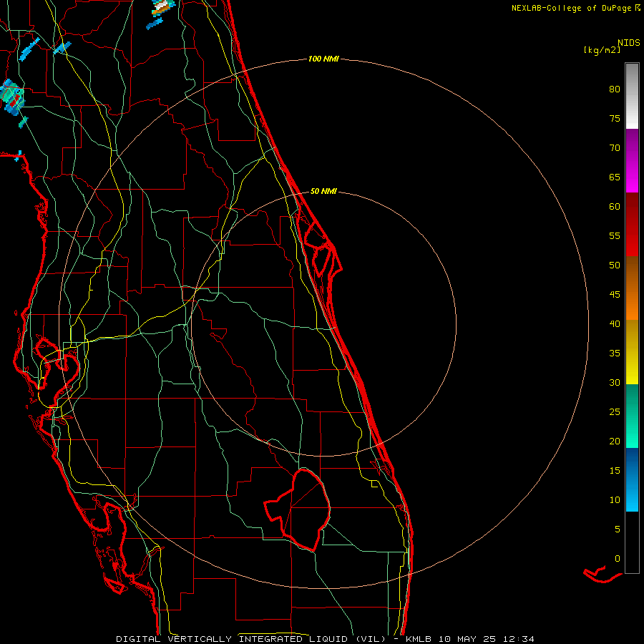Pick the blue color bar segment
This screenshot has width=644, height=644.
[x=632, y=479]
